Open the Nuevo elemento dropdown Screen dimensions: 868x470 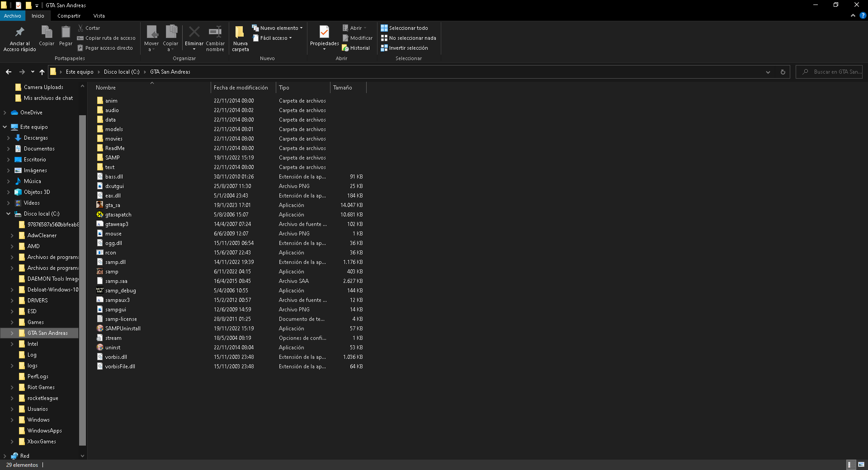tap(277, 28)
